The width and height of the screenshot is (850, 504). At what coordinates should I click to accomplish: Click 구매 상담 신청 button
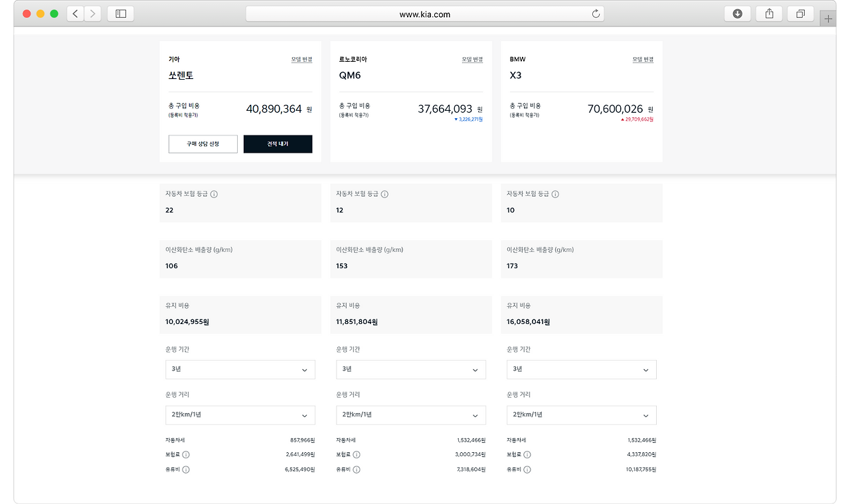click(x=203, y=144)
